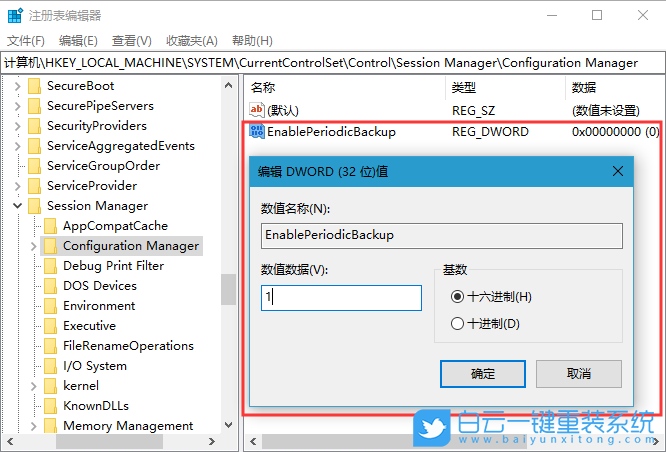Collapse the Session Manager tree node

[17, 206]
